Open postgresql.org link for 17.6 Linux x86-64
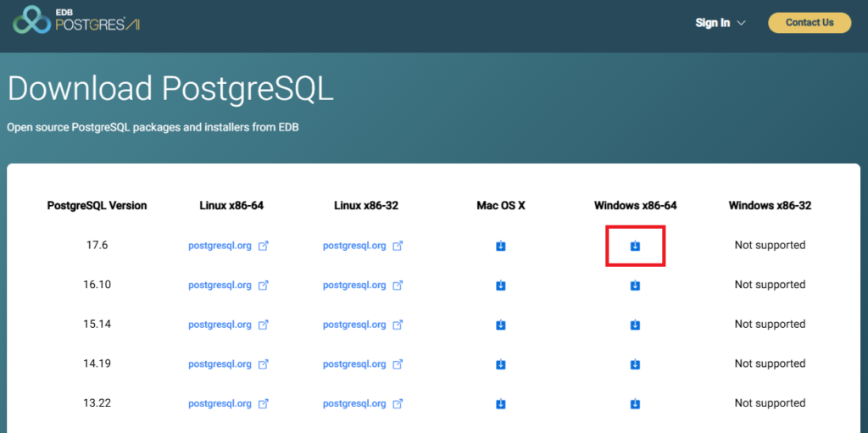Image resolution: width=868 pixels, height=433 pixels. [x=220, y=245]
